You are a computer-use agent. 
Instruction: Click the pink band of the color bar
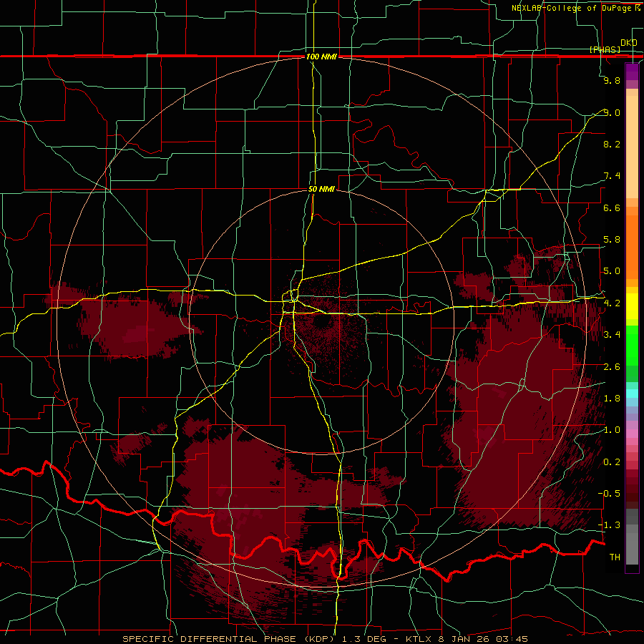[632, 434]
